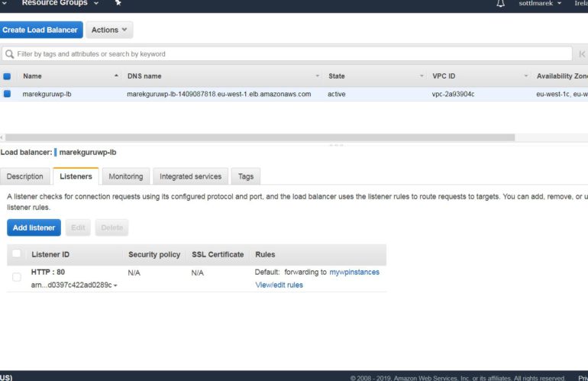Click the disabled Delete listener button

pos(111,228)
